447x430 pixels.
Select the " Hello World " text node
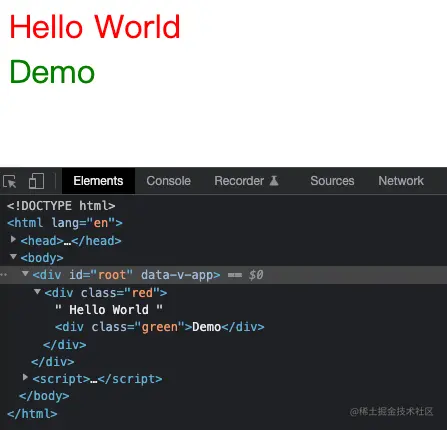pyautogui.click(x=109, y=310)
